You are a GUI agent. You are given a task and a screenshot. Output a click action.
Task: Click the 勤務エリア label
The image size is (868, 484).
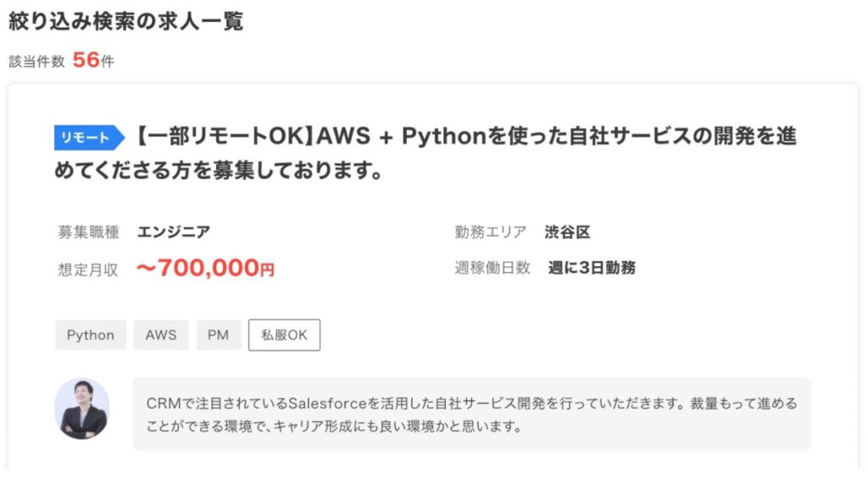click(491, 232)
